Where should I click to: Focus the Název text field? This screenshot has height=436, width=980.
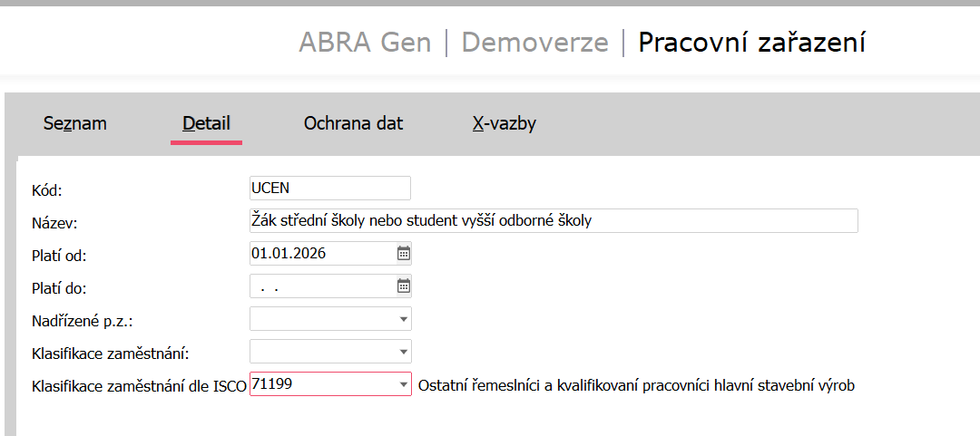pos(552,220)
